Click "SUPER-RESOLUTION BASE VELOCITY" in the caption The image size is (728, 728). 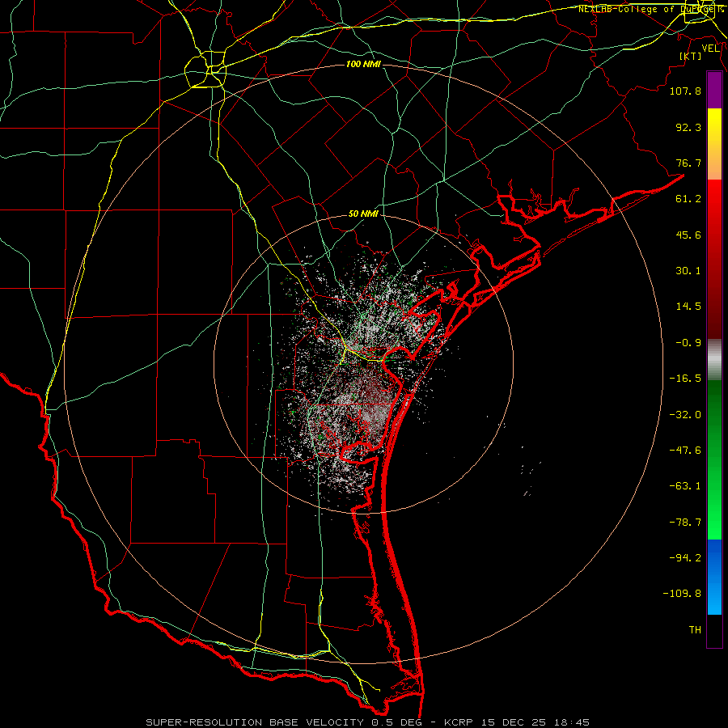(x=255, y=722)
